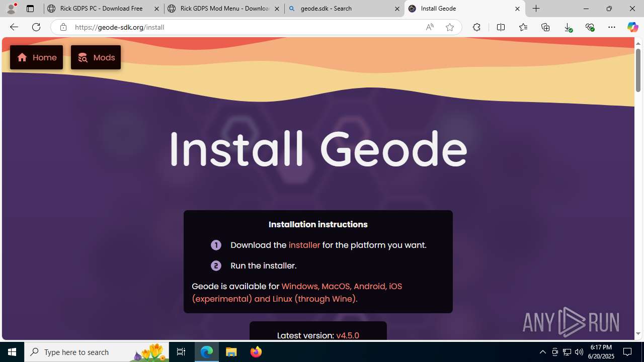Viewport: 644px width, 362px height.
Task: Click the page vertical scrollbar thumb
Action: tap(638, 70)
